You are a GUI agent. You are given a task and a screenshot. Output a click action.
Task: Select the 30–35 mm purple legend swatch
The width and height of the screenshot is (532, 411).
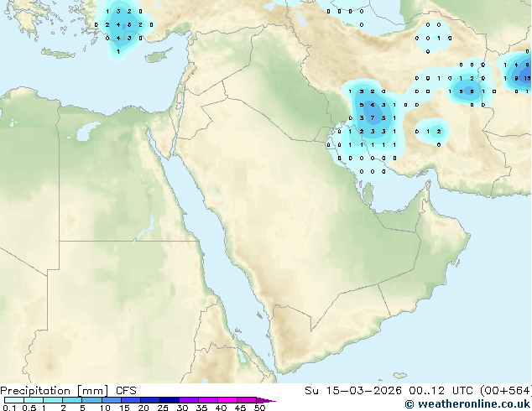(x=189, y=400)
